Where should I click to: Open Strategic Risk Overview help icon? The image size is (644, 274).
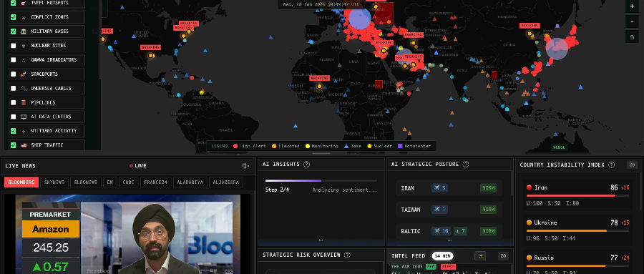[x=347, y=255]
